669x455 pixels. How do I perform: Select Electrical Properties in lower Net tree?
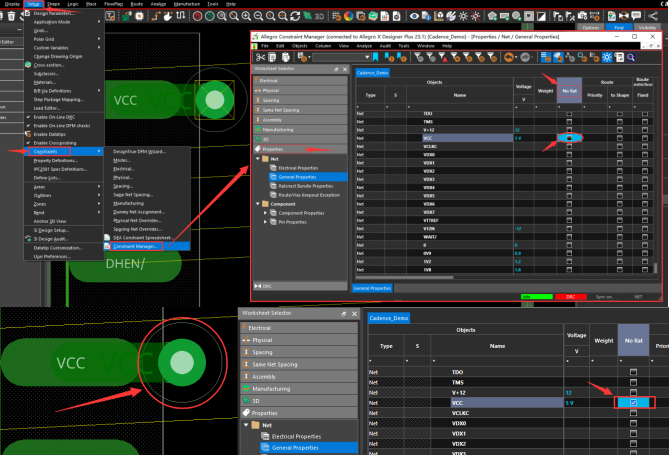pyautogui.click(x=296, y=437)
